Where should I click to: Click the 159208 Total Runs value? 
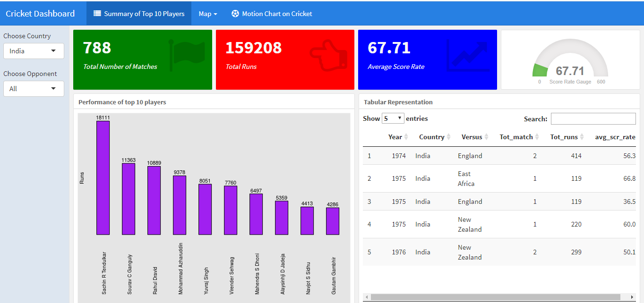(254, 48)
